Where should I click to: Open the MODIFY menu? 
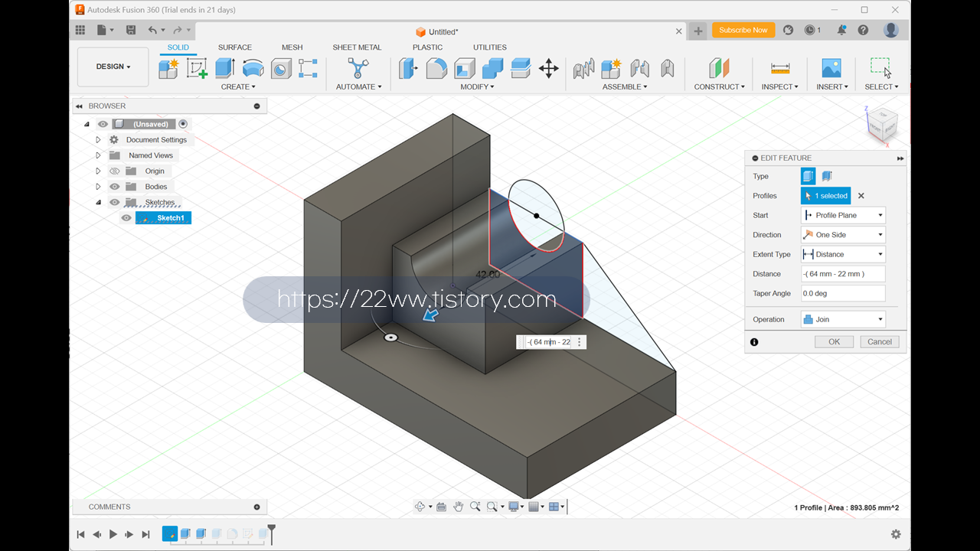(x=477, y=86)
